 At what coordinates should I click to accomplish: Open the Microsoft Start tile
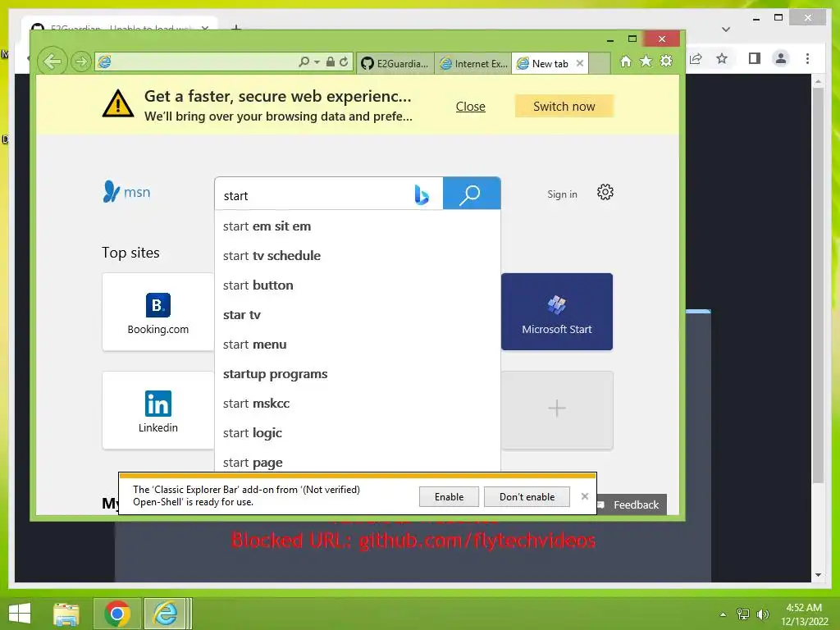click(x=557, y=312)
